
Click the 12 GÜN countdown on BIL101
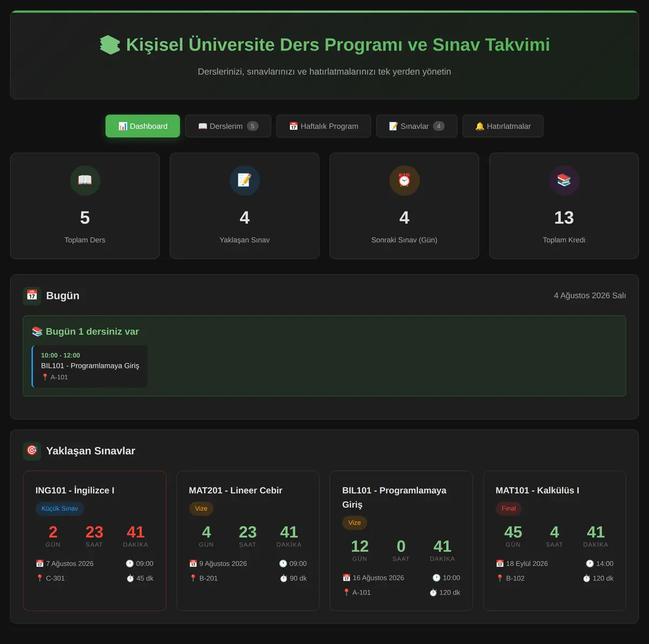pyautogui.click(x=360, y=550)
